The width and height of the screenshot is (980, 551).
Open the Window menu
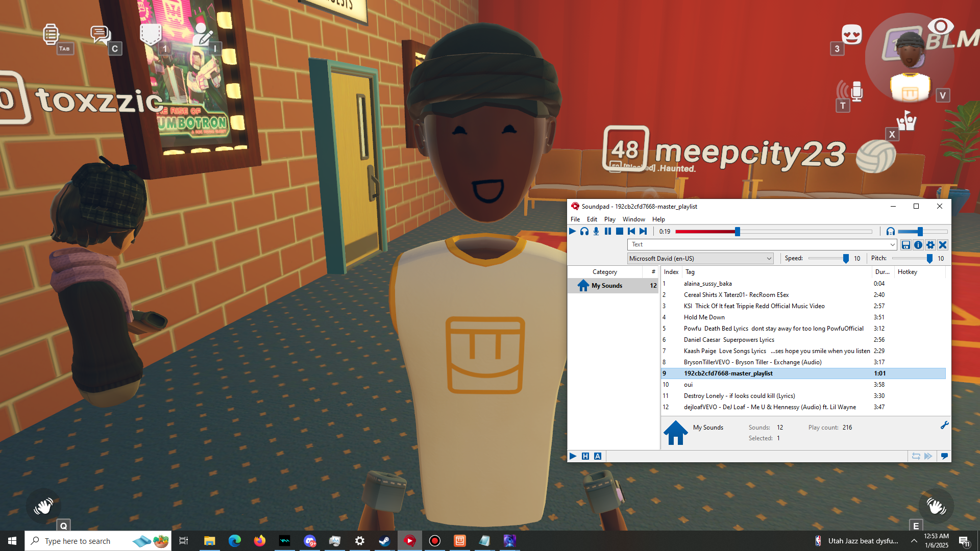pyautogui.click(x=633, y=219)
